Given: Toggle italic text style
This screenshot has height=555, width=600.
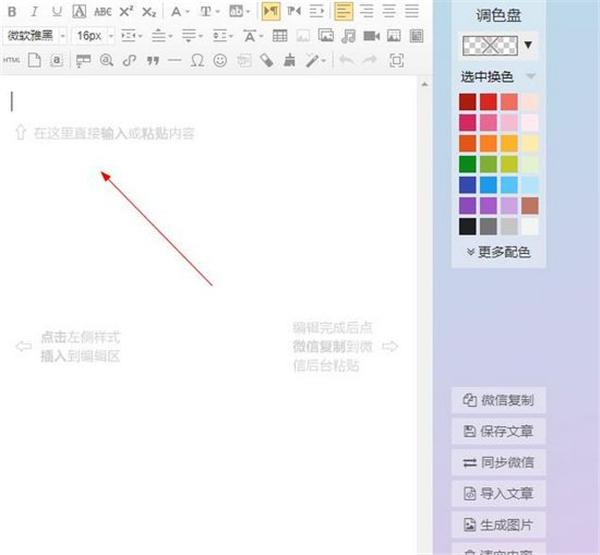Looking at the screenshot, I should tap(34, 11).
